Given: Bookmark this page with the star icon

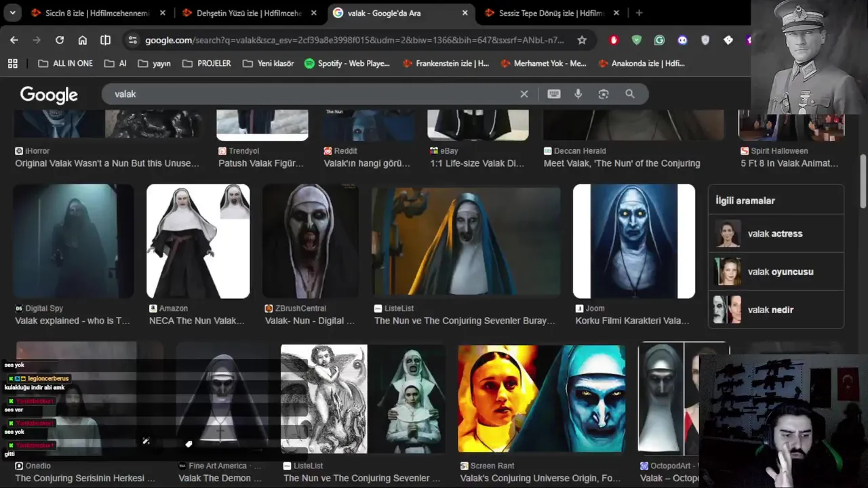Looking at the screenshot, I should tap(582, 40).
